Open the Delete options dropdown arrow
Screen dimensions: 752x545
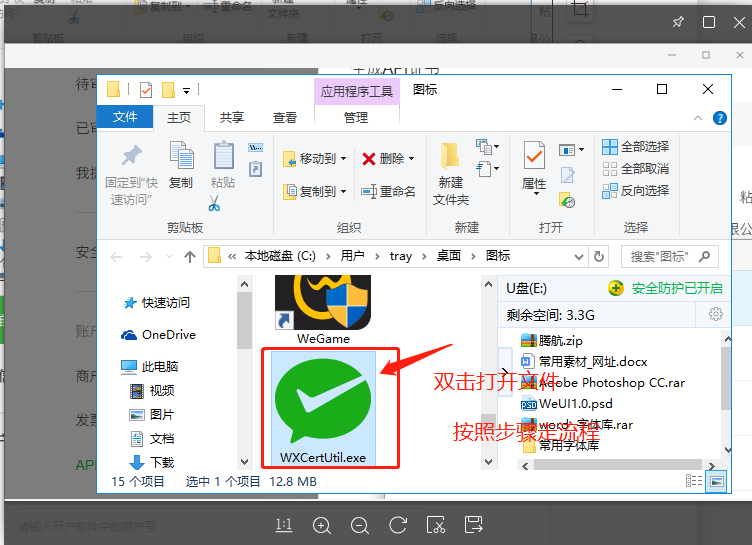(412, 159)
